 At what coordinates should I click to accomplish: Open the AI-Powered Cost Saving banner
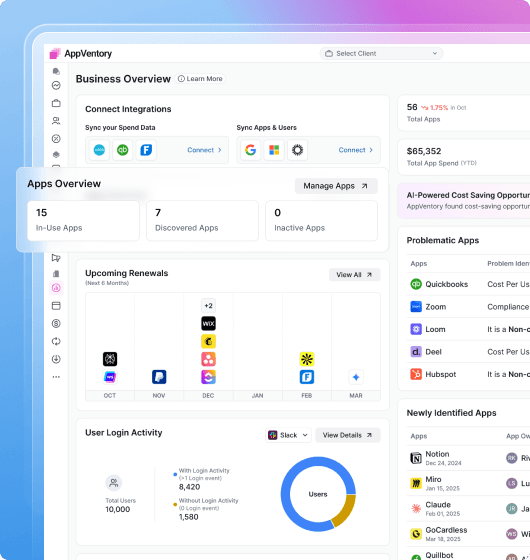[x=464, y=200]
